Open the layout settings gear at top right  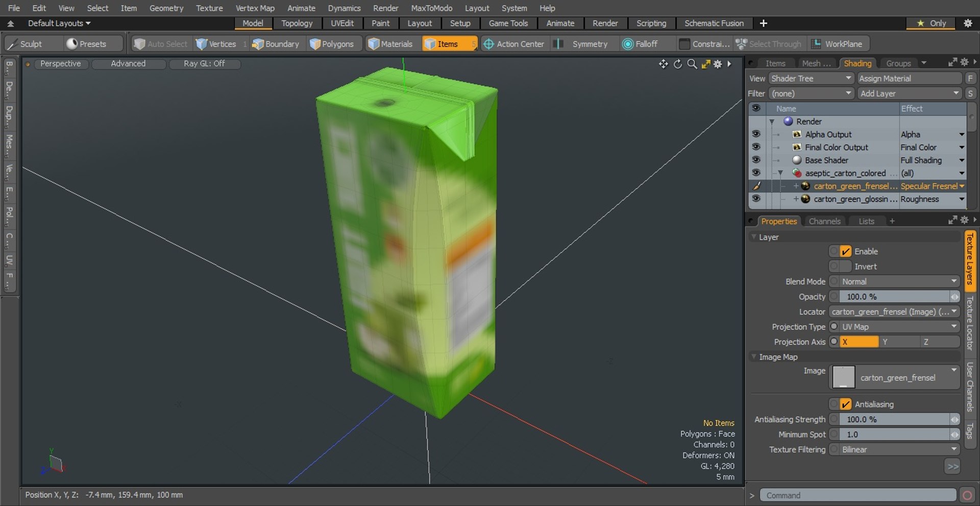[x=967, y=23]
